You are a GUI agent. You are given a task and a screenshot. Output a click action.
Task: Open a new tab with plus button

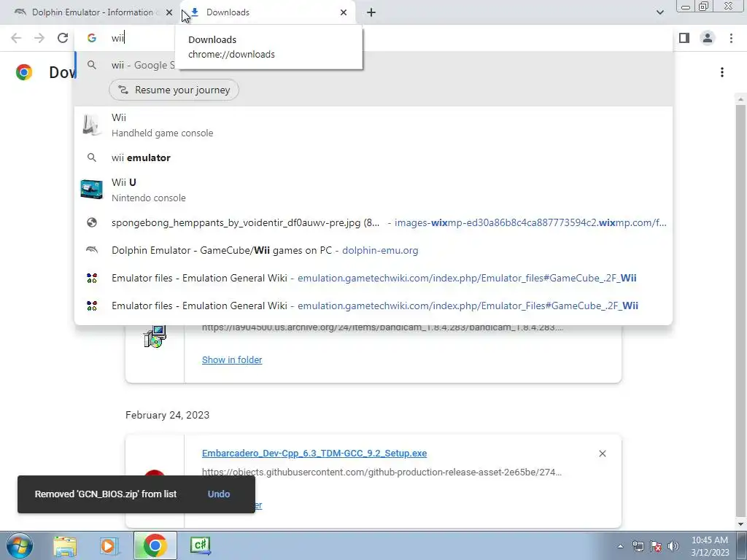[x=371, y=12]
